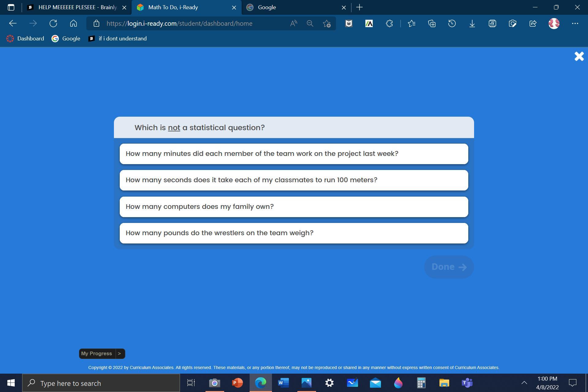Image resolution: width=588 pixels, height=392 pixels.
Task: Pick the answer about classmates running 100 meters
Action: (x=294, y=180)
